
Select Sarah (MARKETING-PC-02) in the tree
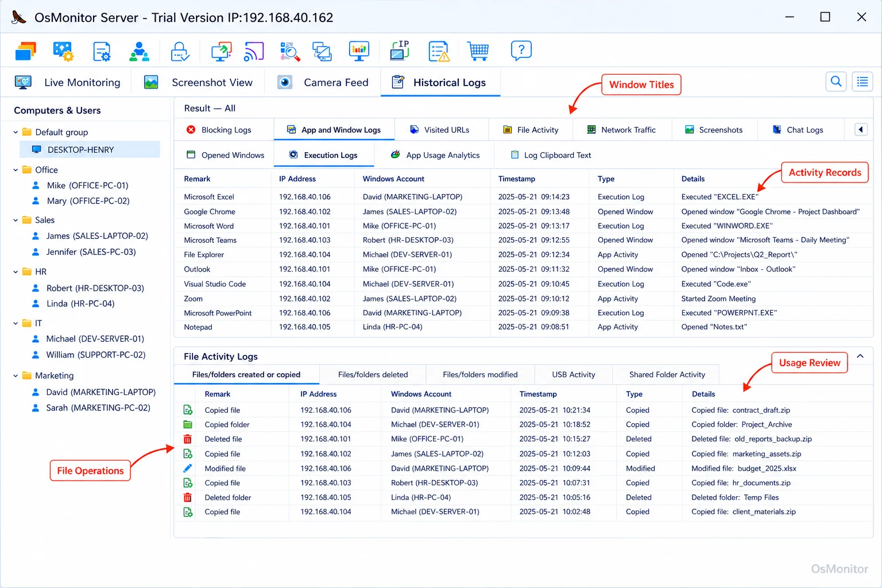[x=98, y=408]
